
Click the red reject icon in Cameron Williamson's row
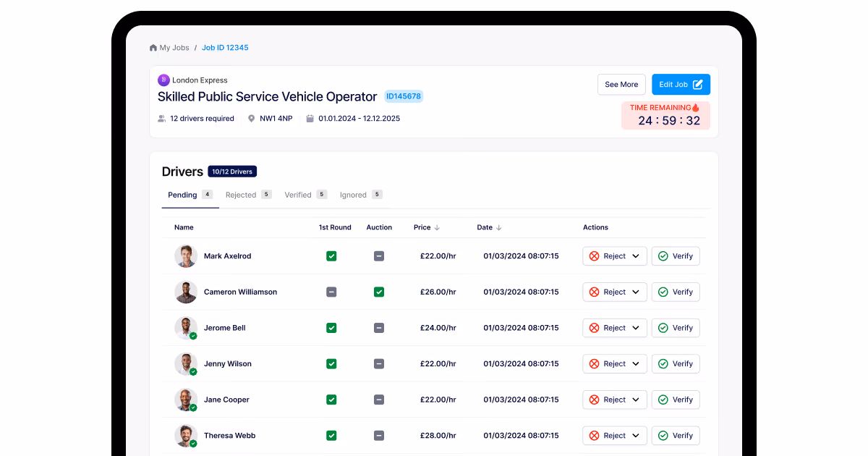tap(594, 292)
